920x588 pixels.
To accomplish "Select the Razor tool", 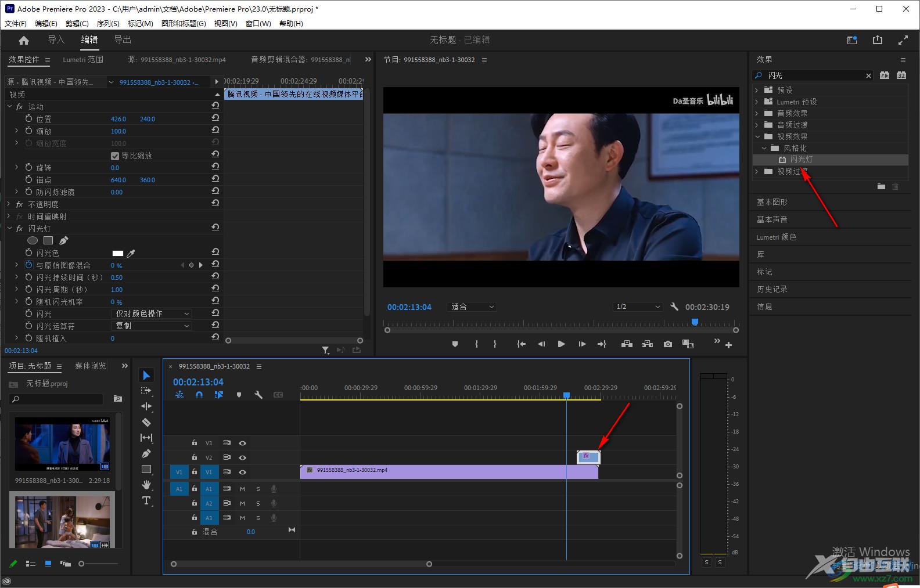I will pos(146,422).
